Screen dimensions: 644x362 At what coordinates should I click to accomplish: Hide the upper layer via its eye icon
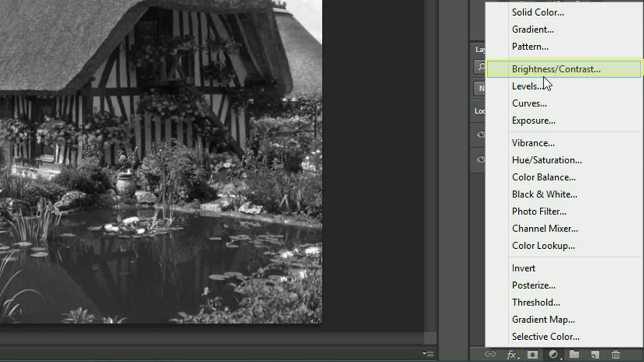pyautogui.click(x=480, y=134)
